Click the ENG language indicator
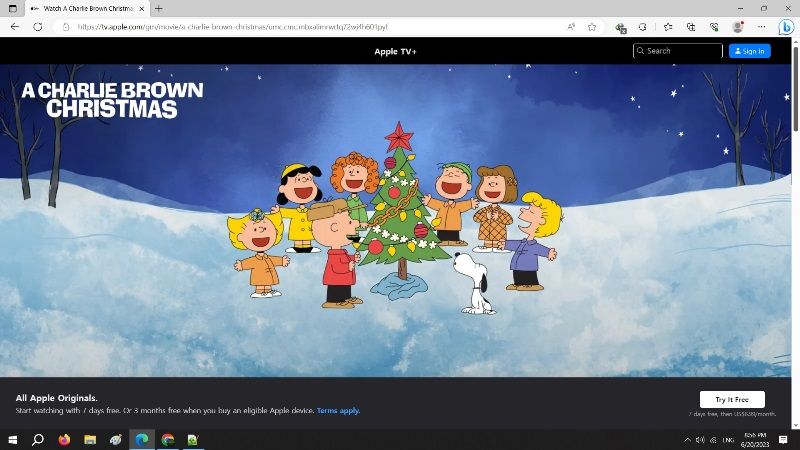Image resolution: width=800 pixels, height=450 pixels. tap(729, 440)
